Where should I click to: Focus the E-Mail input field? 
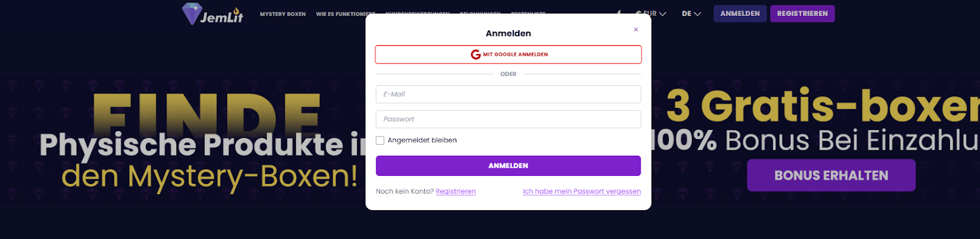coord(508,94)
